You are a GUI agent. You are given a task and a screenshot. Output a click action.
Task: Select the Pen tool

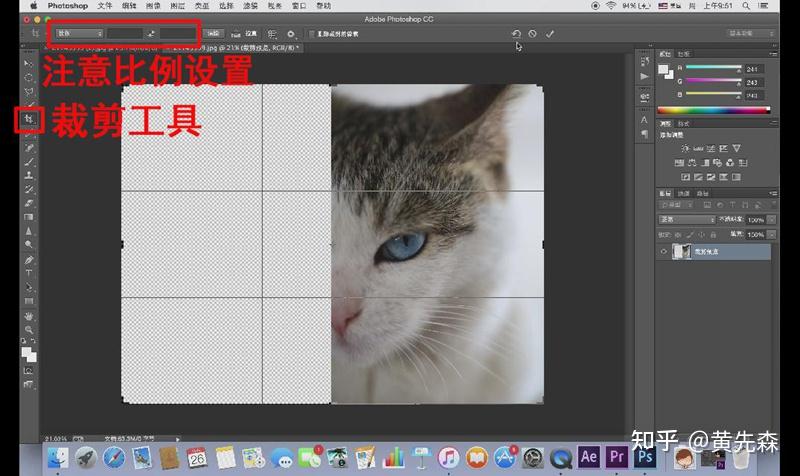29,260
